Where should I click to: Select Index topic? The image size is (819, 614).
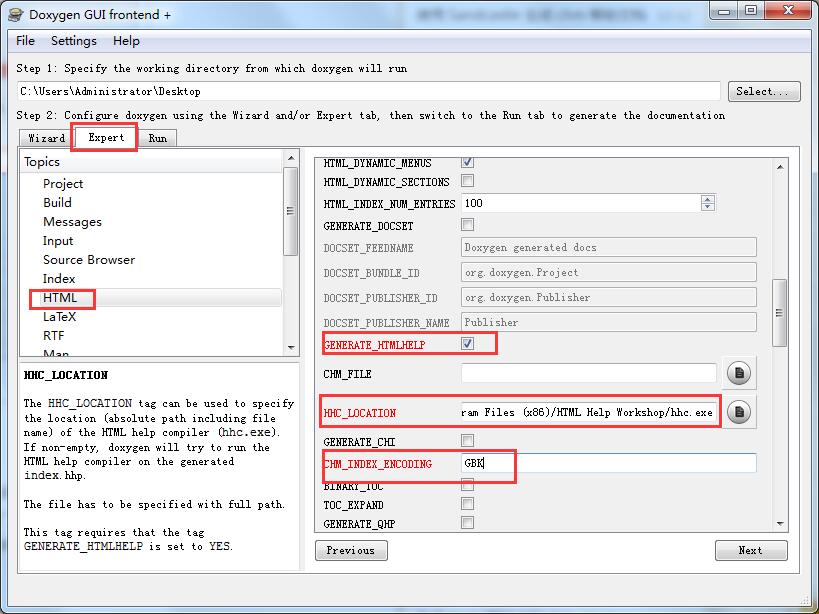click(58, 279)
